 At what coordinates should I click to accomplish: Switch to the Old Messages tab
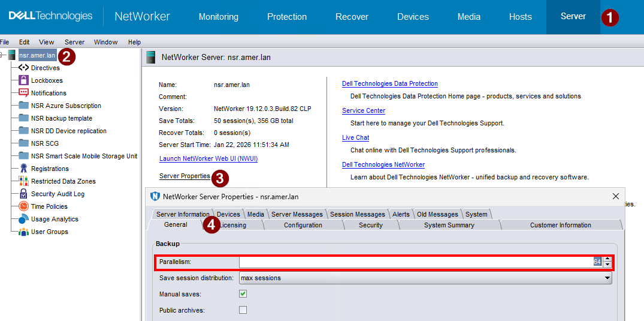tap(437, 214)
